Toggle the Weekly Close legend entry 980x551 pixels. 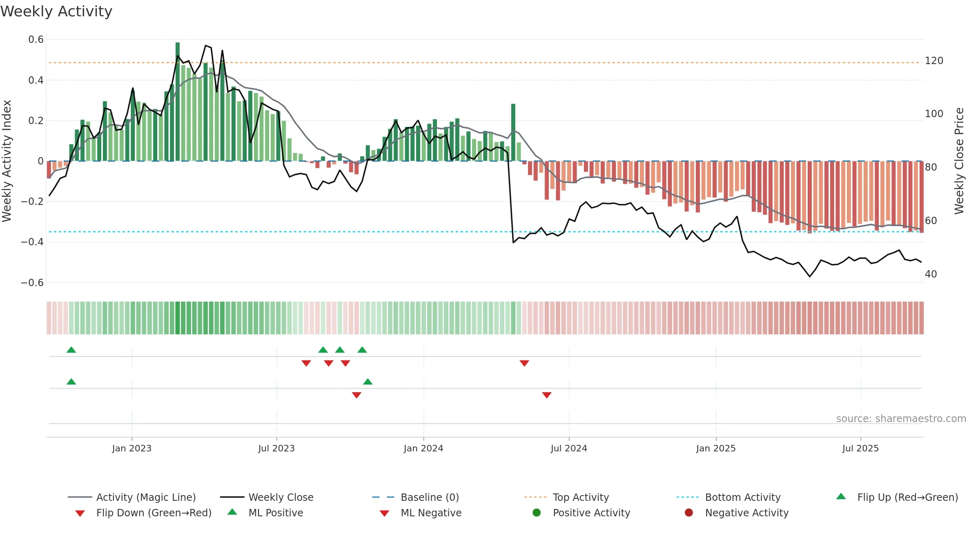267,497
